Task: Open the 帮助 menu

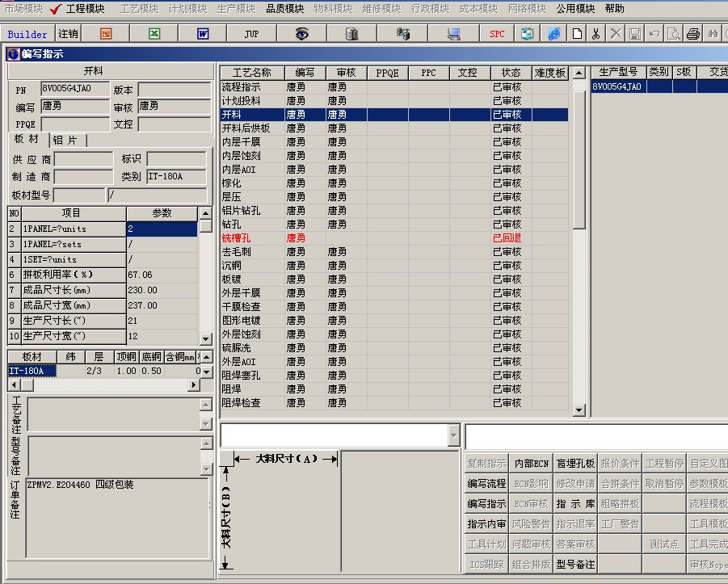Action: click(x=614, y=9)
